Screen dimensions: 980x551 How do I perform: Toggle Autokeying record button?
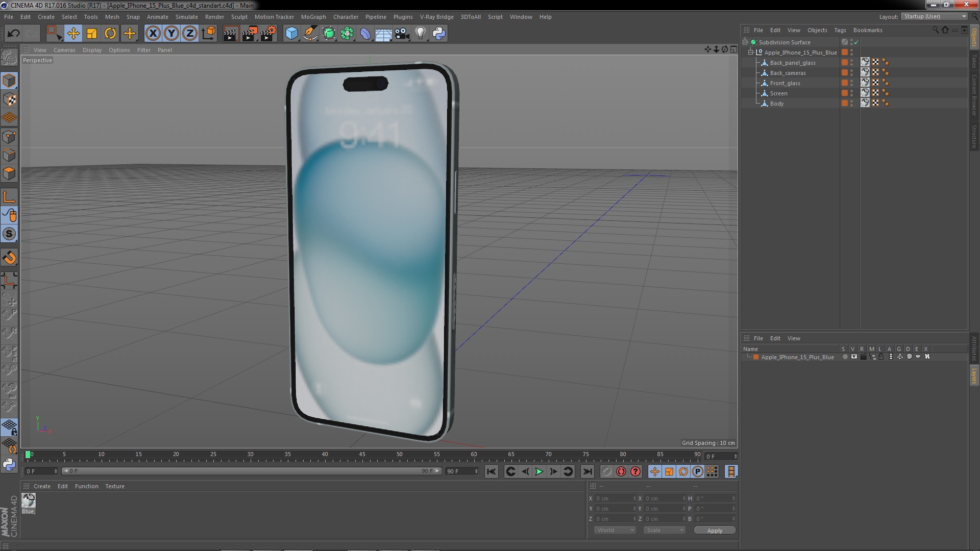621,472
